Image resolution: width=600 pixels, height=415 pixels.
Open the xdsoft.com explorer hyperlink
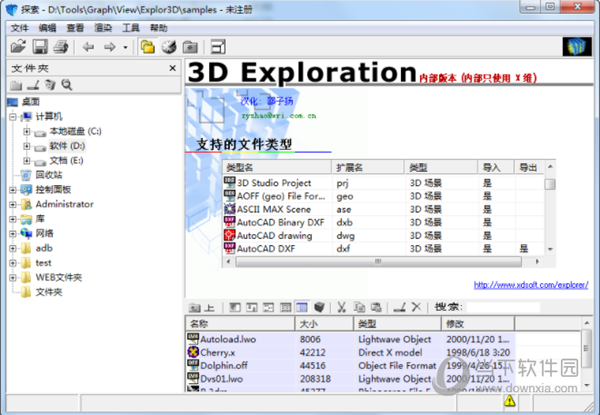[531, 285]
